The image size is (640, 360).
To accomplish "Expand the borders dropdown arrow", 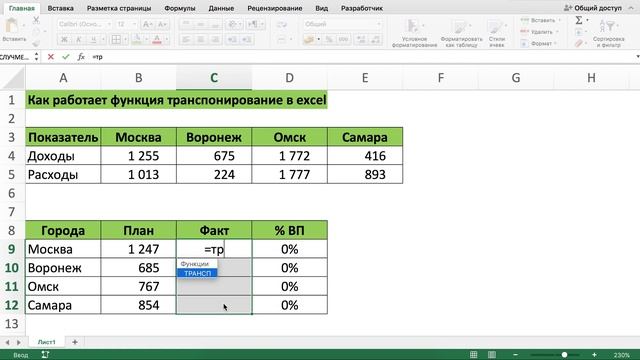I will [x=124, y=40].
